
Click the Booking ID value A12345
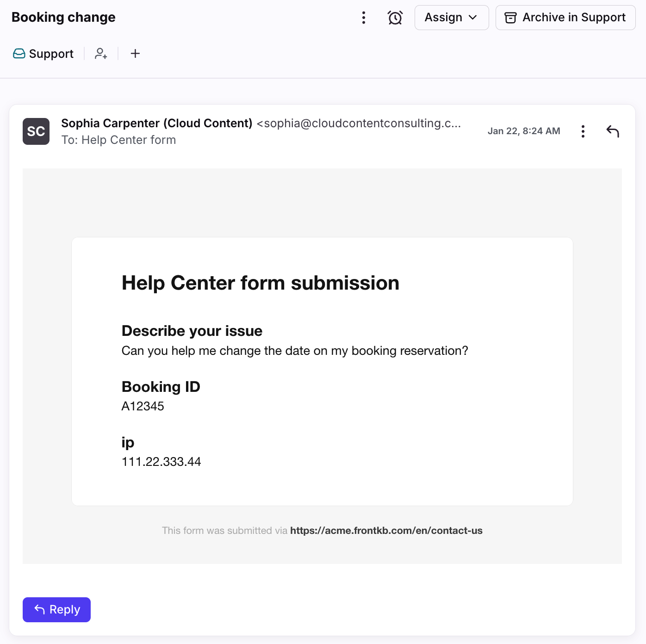tap(143, 406)
